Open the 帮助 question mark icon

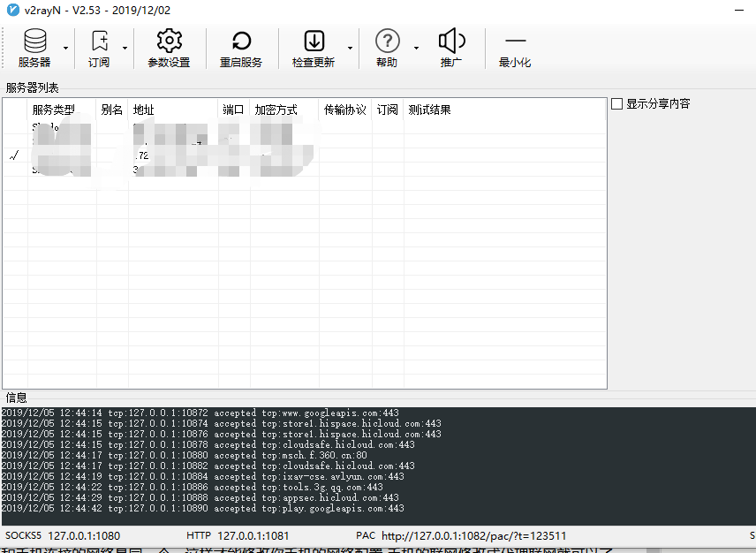click(x=387, y=42)
